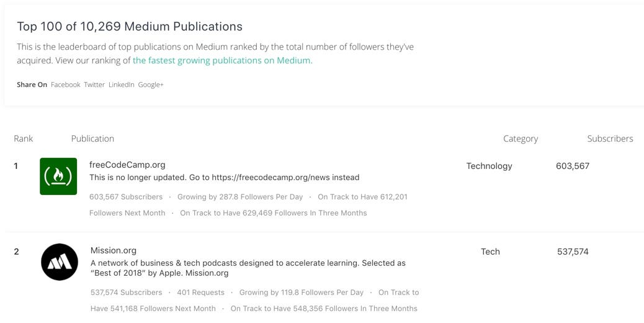Select the Technology category for freeCodeCamp
Screen dimensions: 644x323
click(489, 166)
